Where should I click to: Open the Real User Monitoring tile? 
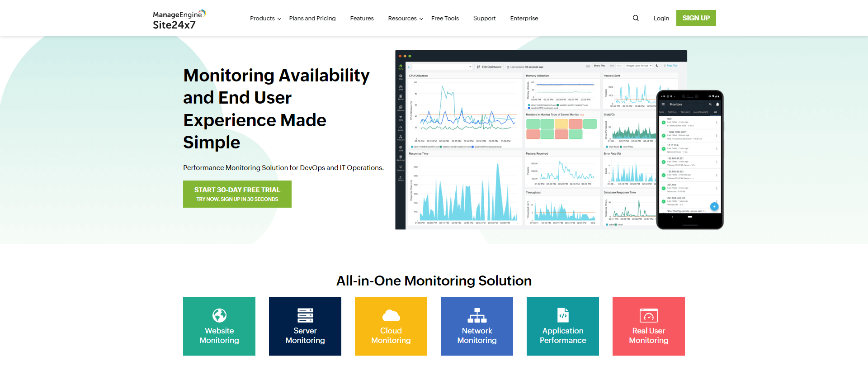[649, 326]
